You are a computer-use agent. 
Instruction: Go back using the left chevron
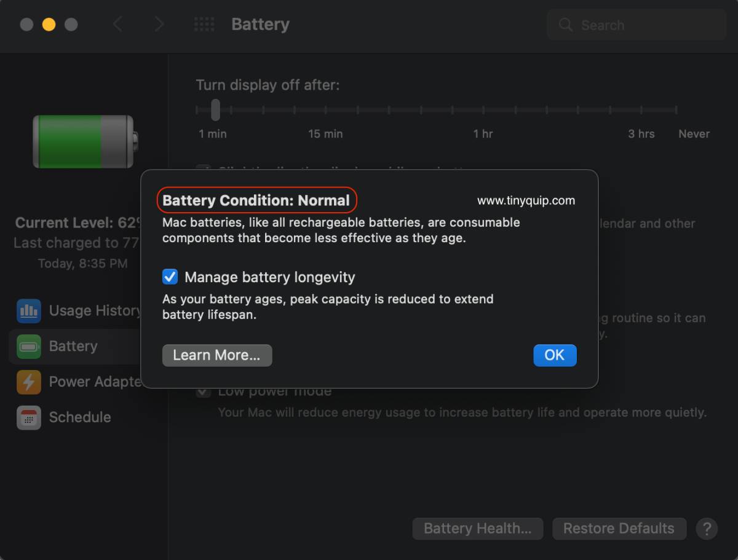point(118,25)
